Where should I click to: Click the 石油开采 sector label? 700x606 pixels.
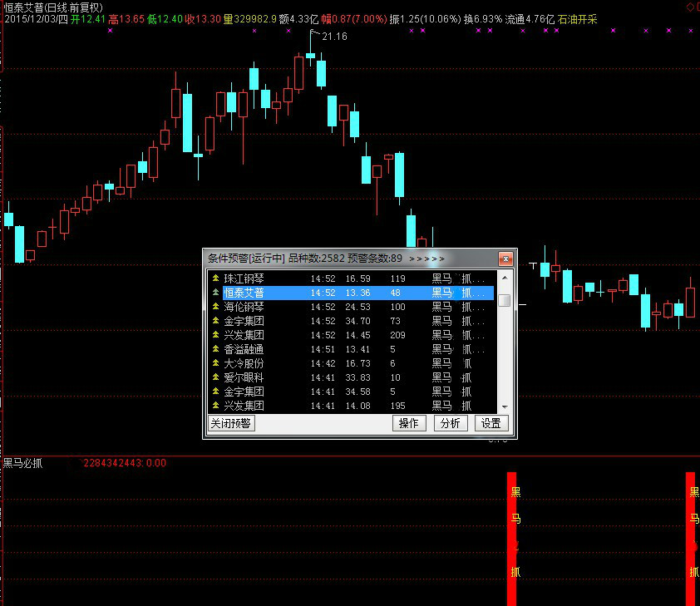pyautogui.click(x=578, y=18)
